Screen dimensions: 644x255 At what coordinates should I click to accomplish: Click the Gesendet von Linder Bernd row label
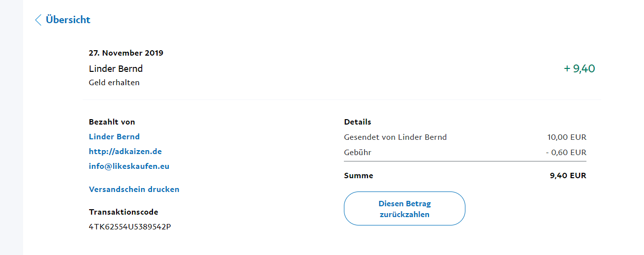coord(395,137)
